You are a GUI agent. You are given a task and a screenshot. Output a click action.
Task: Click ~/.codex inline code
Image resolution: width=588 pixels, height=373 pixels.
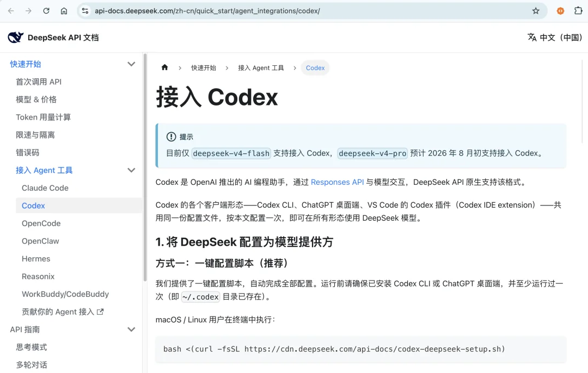(x=200, y=296)
